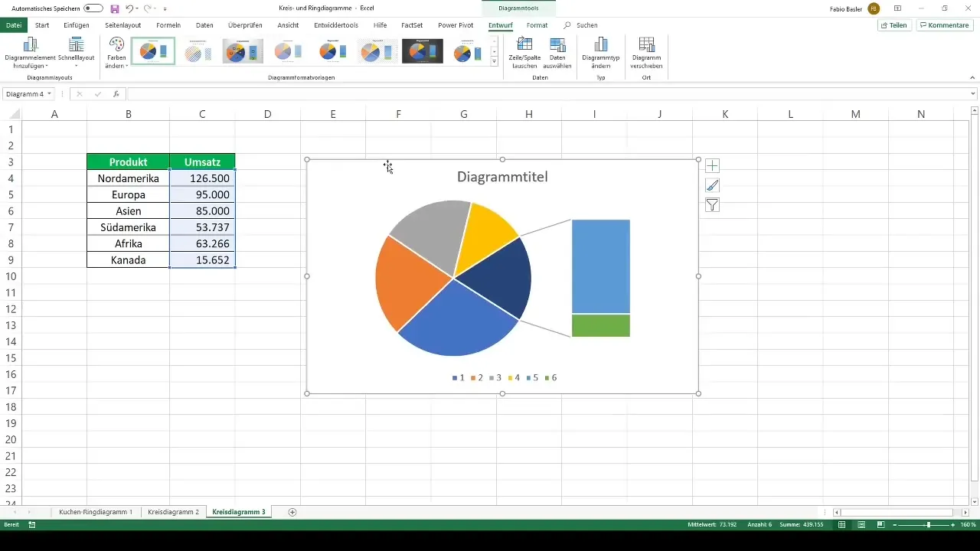The width and height of the screenshot is (980, 551).
Task: Click legend entry 6
Action: (x=551, y=378)
